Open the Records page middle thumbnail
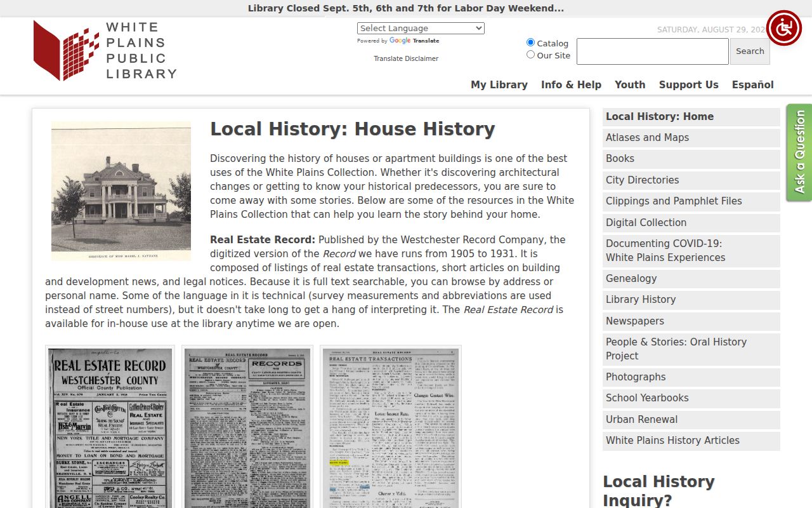 (x=247, y=427)
